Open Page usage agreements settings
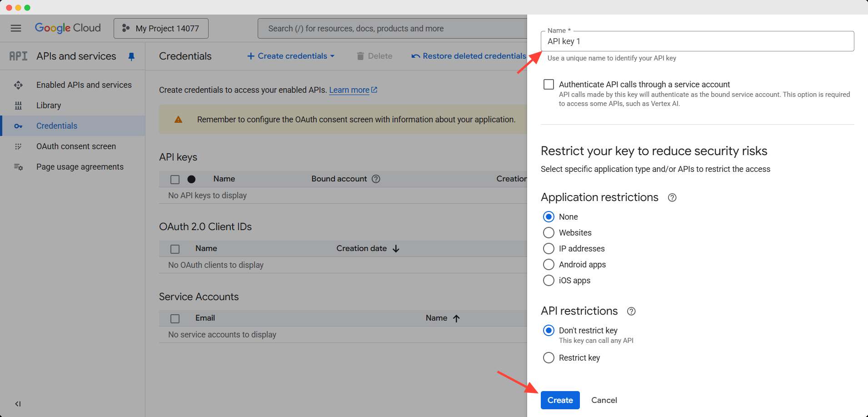Viewport: 868px width, 417px height. pos(80,166)
